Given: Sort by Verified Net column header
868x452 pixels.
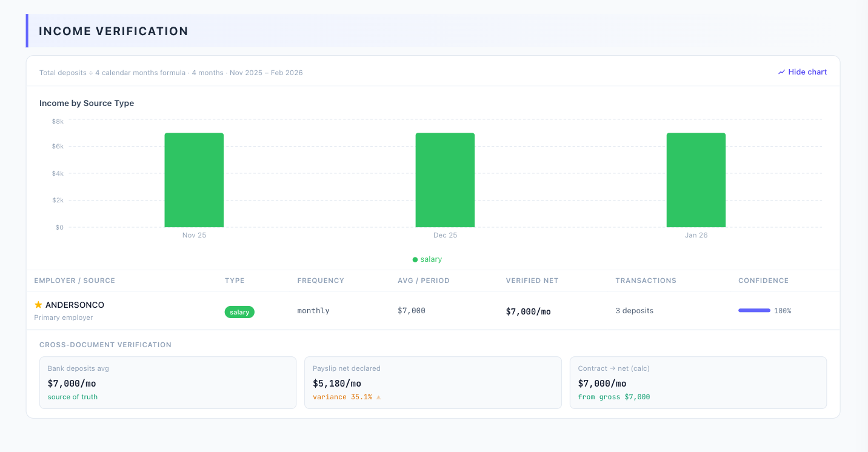Looking at the screenshot, I should 532,281.
